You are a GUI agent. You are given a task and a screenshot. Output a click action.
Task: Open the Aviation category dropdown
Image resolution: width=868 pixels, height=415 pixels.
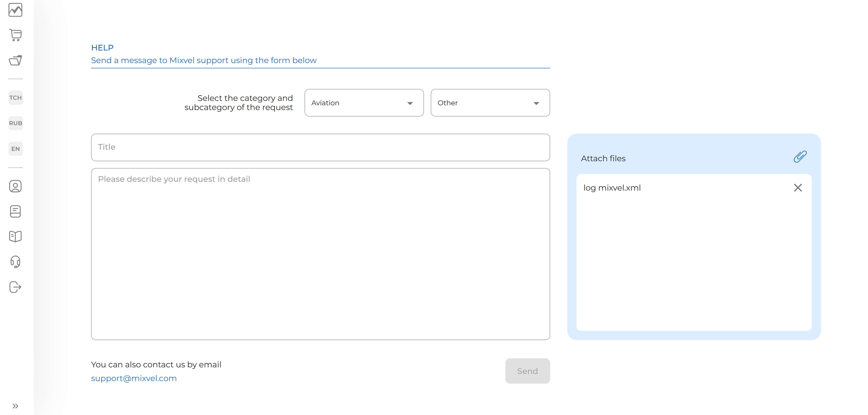click(364, 103)
